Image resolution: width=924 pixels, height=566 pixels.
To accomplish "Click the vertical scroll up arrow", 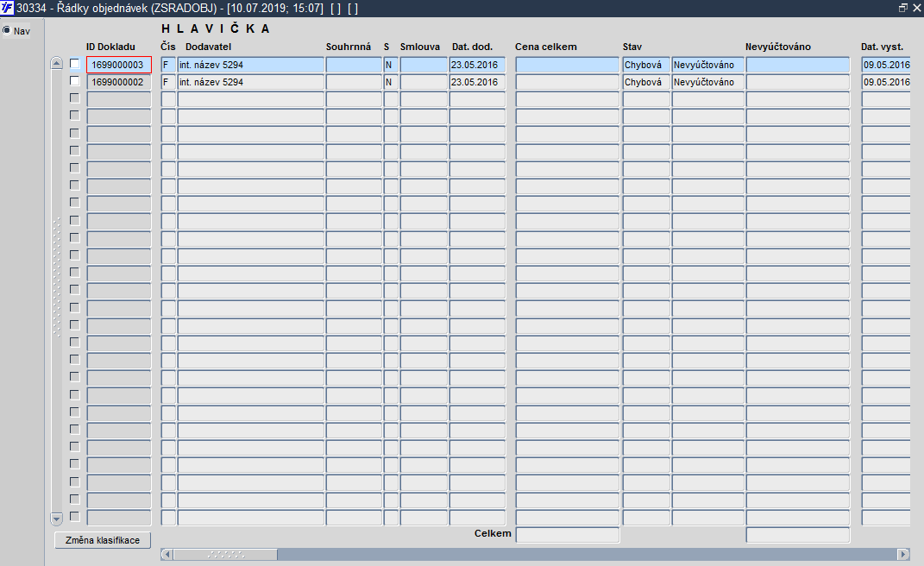I will click(x=57, y=63).
